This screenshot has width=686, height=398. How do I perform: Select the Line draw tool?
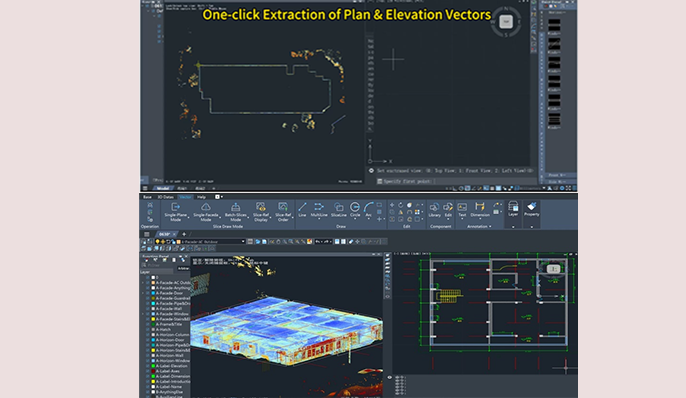(302, 209)
